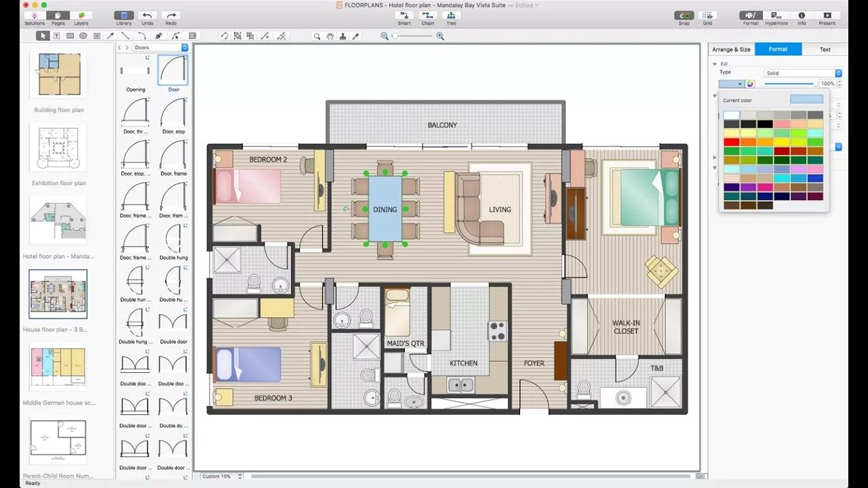868x488 pixels.
Task: Open the document title Edited dropdown arrow
Action: (x=537, y=5)
